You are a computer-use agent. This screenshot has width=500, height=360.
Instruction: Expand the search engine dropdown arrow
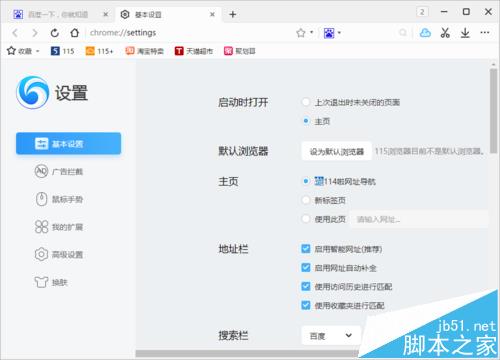coord(339,32)
